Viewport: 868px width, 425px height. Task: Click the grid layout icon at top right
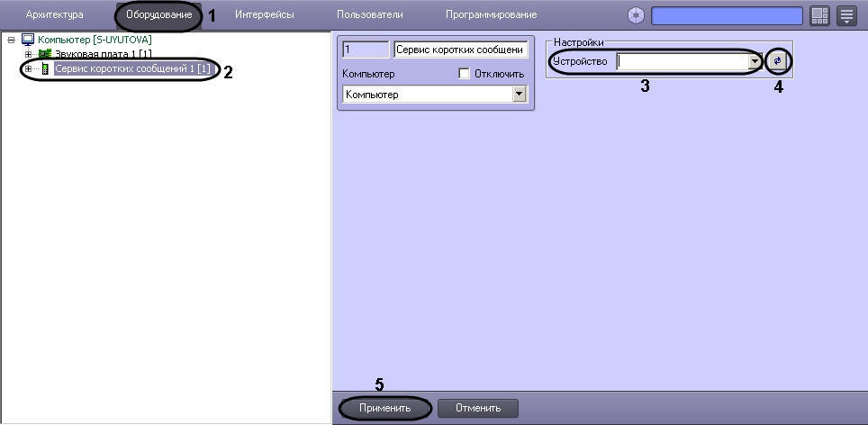pos(819,15)
